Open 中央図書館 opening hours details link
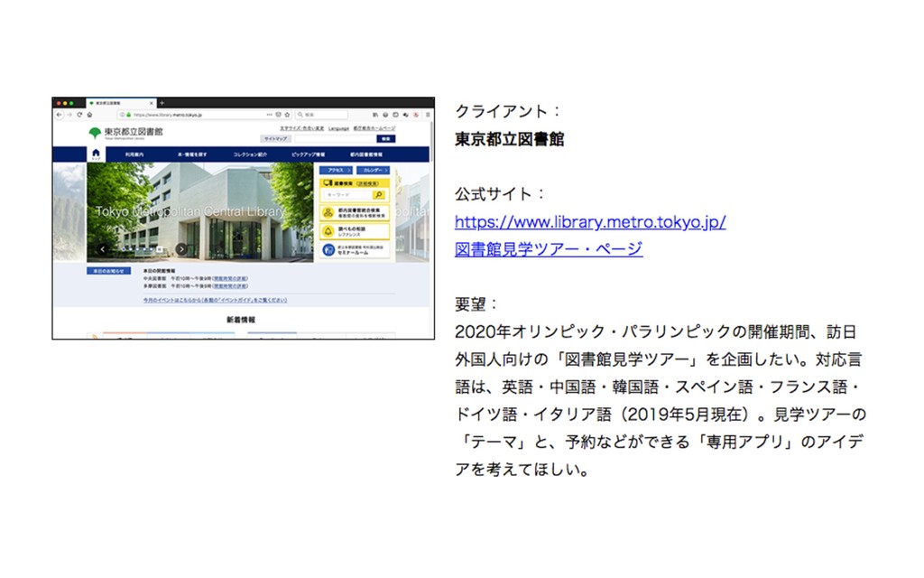Image resolution: width=924 pixels, height=578 pixels. [x=230, y=278]
